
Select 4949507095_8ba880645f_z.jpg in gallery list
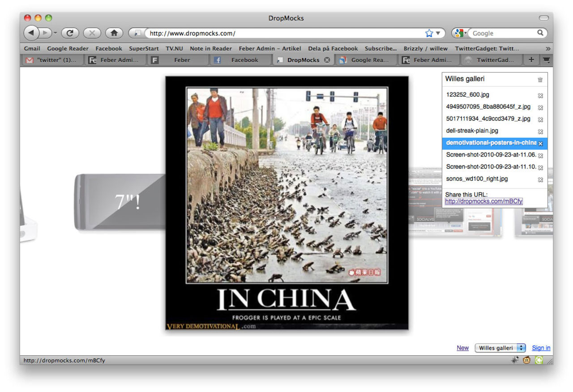point(488,107)
